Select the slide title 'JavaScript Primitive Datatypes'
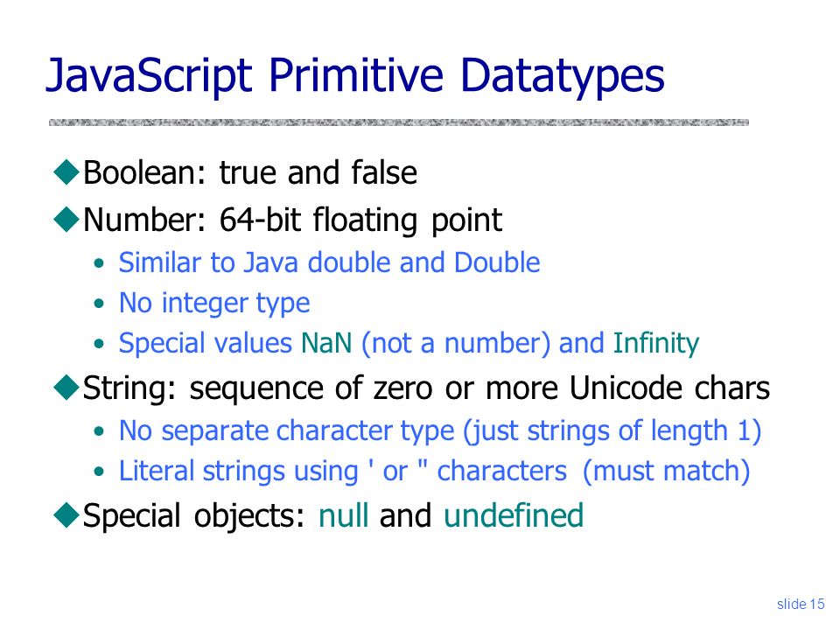The image size is (840, 630). [x=355, y=76]
